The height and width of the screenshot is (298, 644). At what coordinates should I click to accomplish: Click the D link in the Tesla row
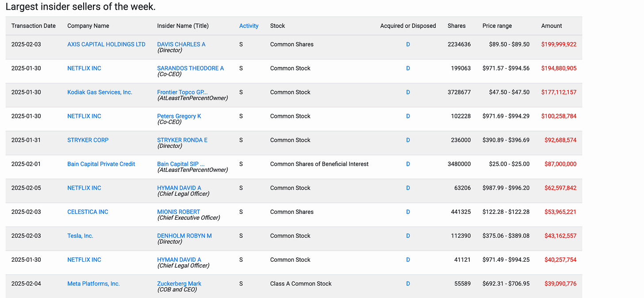(408, 236)
